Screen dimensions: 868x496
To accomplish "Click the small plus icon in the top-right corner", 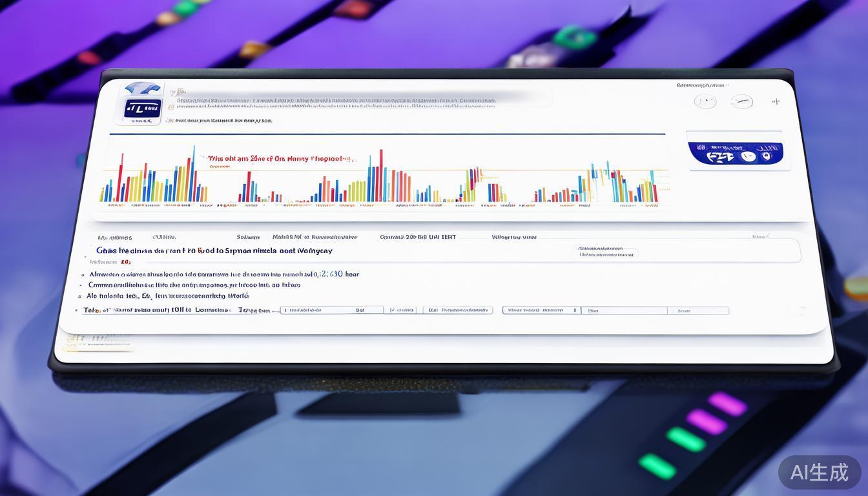I will pos(775,101).
